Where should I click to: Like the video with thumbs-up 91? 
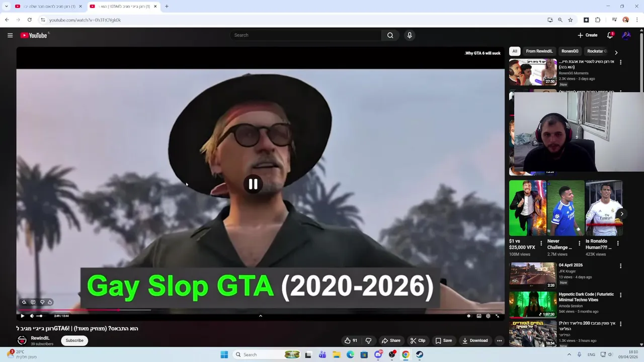(x=351, y=340)
